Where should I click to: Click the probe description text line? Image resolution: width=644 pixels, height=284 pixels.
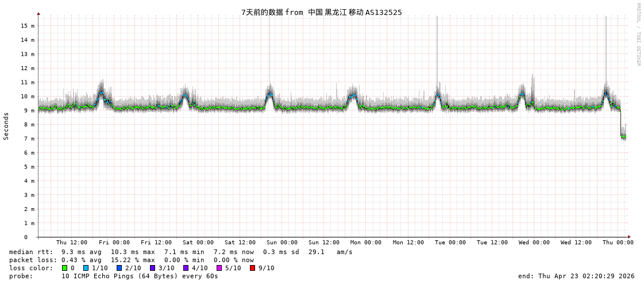point(113,276)
